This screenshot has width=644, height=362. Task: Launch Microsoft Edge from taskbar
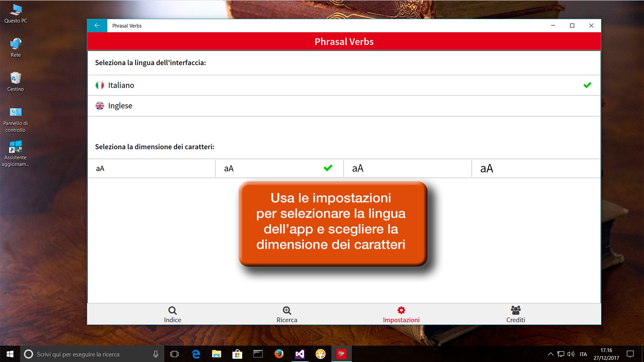(196, 354)
